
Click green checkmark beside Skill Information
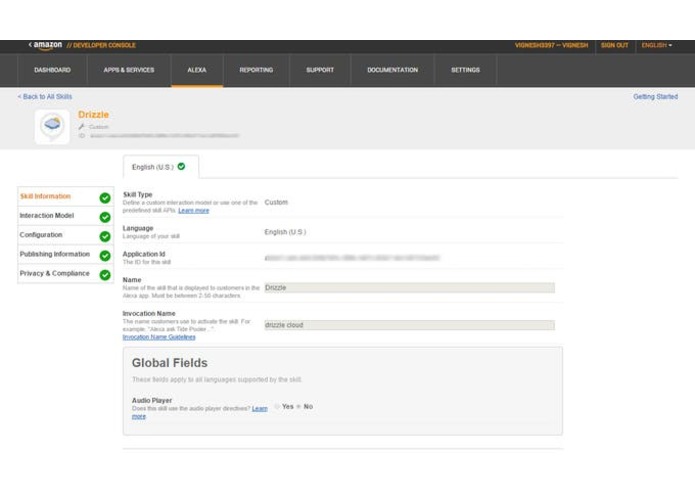105,198
